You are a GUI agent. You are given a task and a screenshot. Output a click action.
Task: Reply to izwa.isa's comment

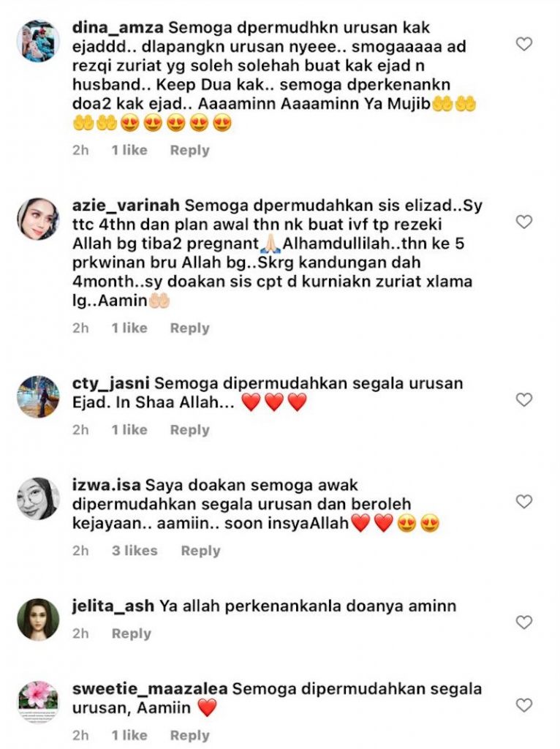tap(200, 551)
